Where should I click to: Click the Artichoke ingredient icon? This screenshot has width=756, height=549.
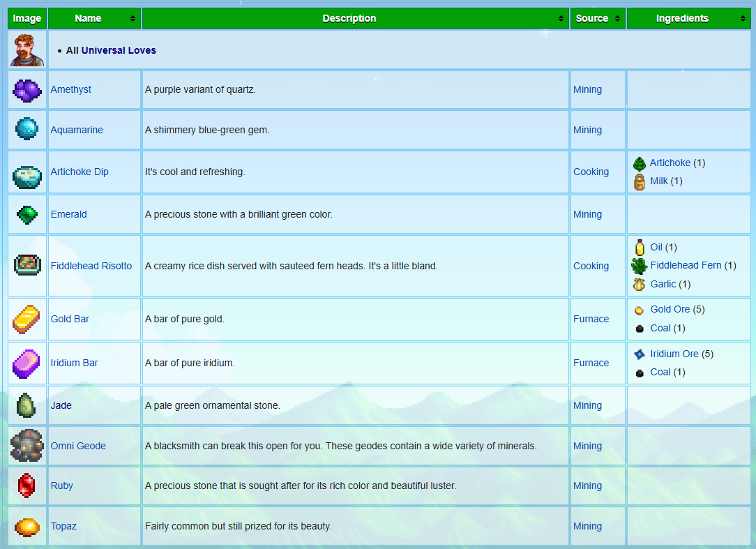pos(640,164)
